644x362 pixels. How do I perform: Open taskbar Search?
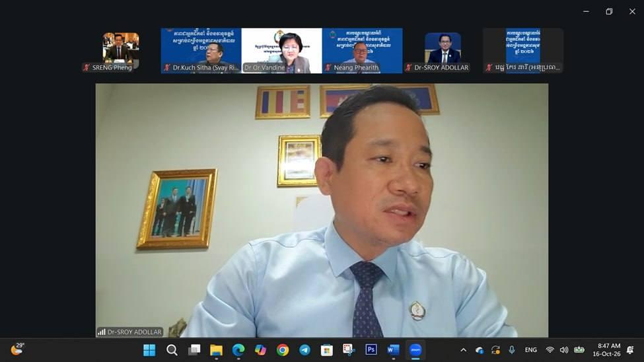click(172, 350)
